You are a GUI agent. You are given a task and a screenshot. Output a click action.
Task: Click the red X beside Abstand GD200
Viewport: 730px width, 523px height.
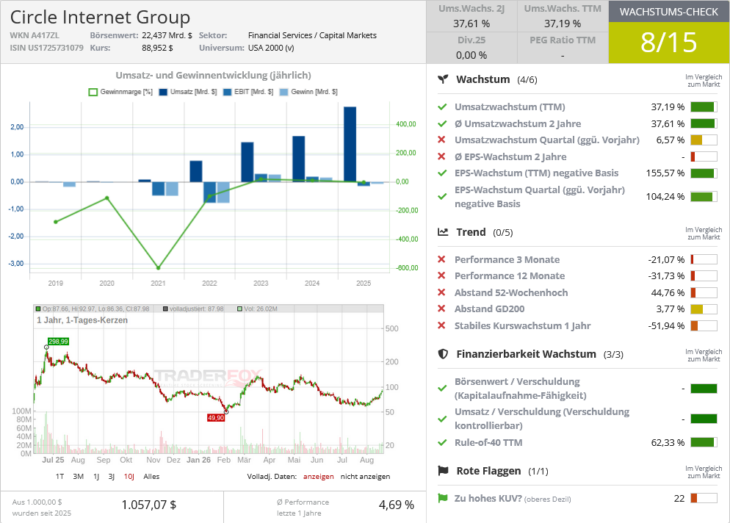pos(442,309)
